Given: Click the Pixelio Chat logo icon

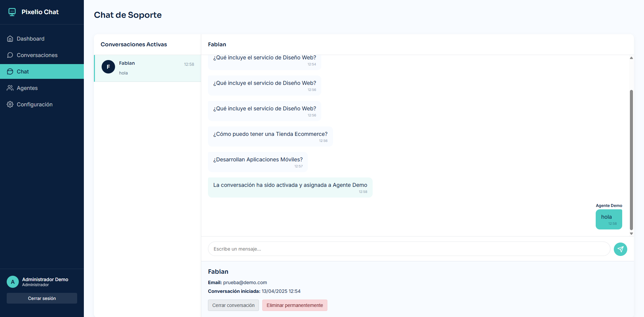Looking at the screenshot, I should (x=12, y=12).
